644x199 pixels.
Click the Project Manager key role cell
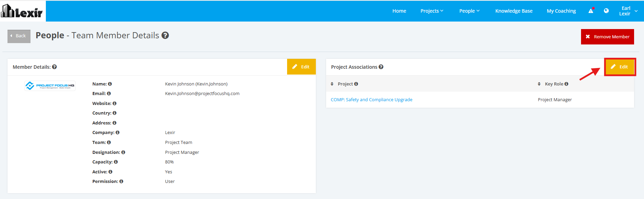(555, 99)
